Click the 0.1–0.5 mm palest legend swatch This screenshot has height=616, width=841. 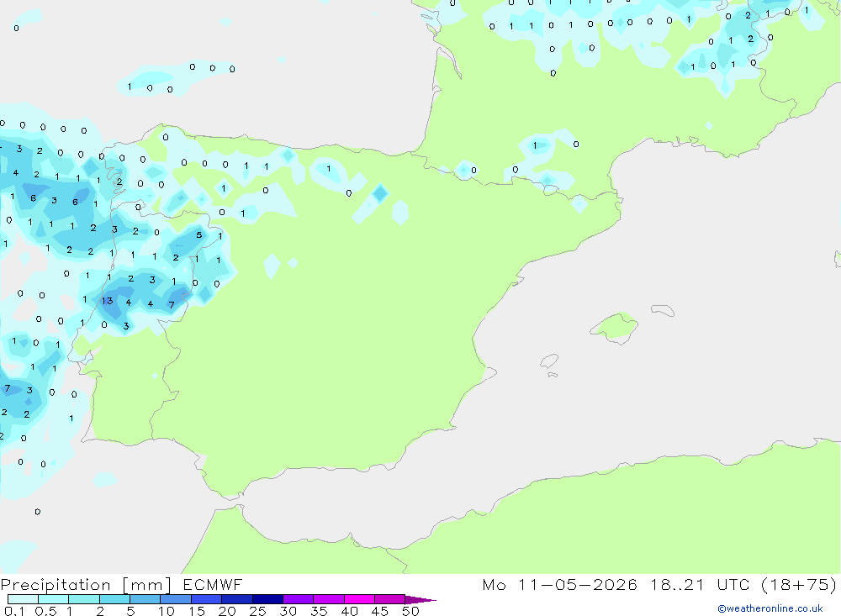23,599
